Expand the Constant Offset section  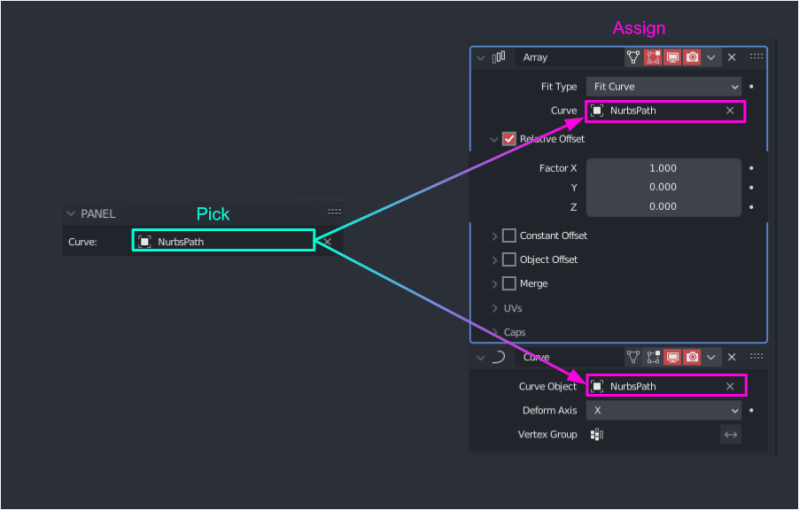pos(494,236)
